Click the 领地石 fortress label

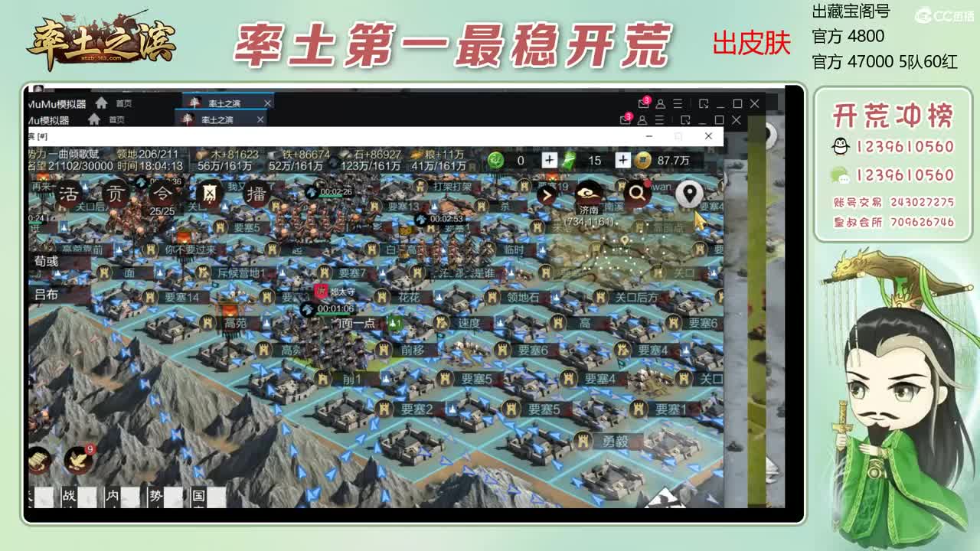tap(524, 298)
